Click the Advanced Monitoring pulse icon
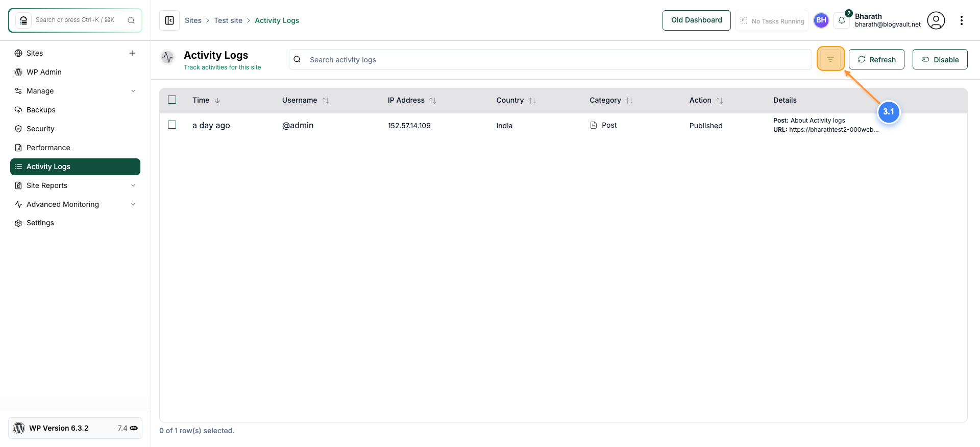The width and height of the screenshot is (980, 447). coord(18,204)
